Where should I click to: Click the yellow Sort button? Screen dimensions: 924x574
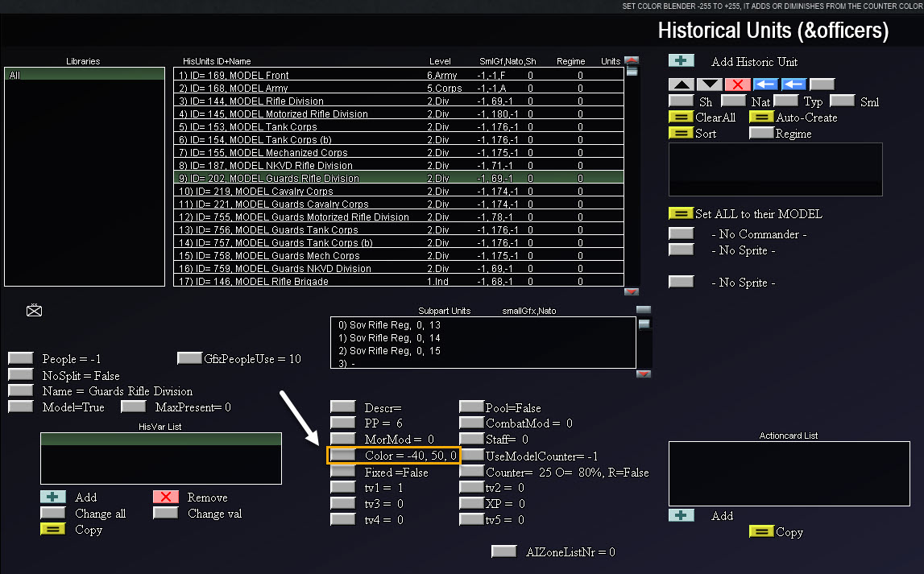click(x=682, y=133)
